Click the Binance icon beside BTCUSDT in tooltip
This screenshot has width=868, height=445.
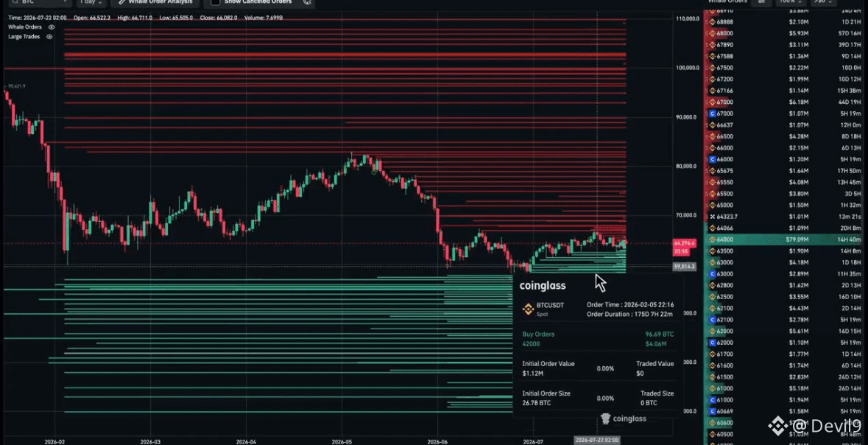point(528,309)
